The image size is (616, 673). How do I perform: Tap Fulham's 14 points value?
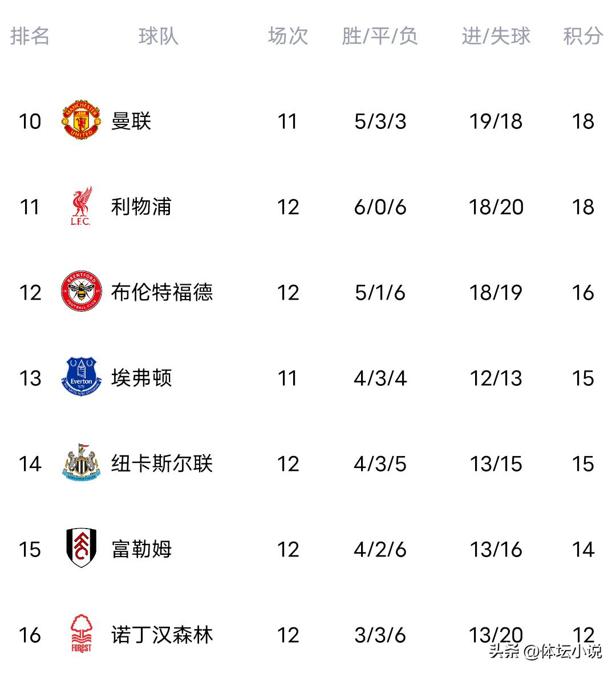pyautogui.click(x=582, y=549)
